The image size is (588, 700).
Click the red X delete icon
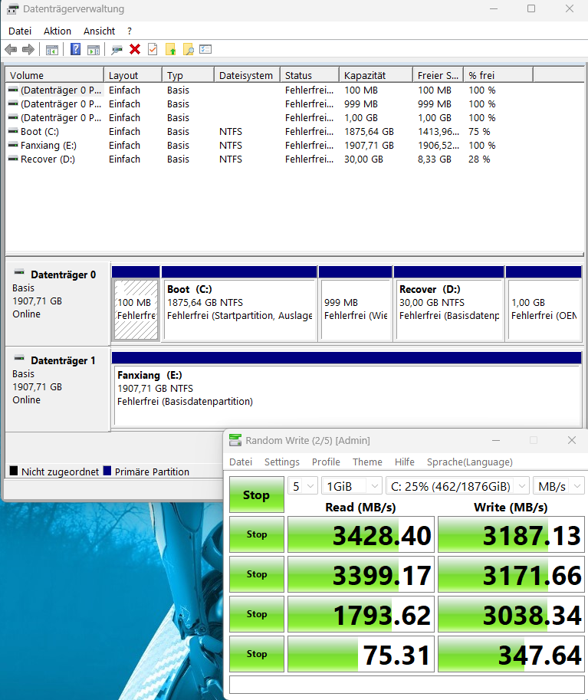coord(135,50)
